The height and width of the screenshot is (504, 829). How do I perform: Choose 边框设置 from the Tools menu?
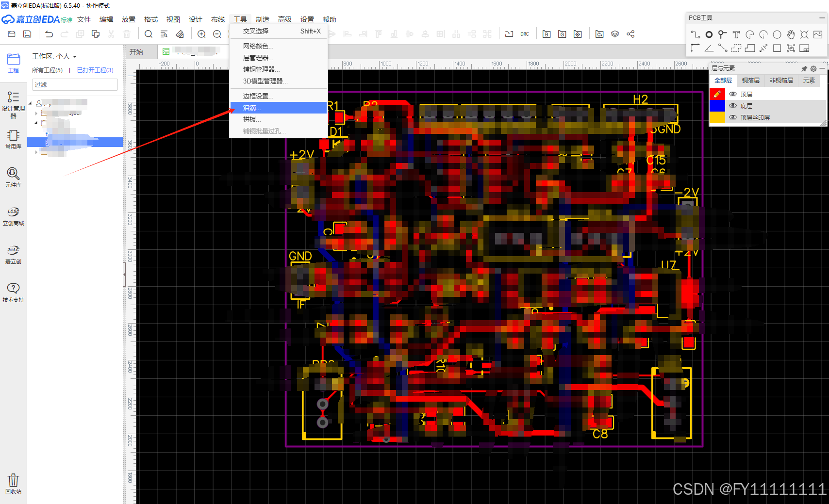tap(279, 96)
